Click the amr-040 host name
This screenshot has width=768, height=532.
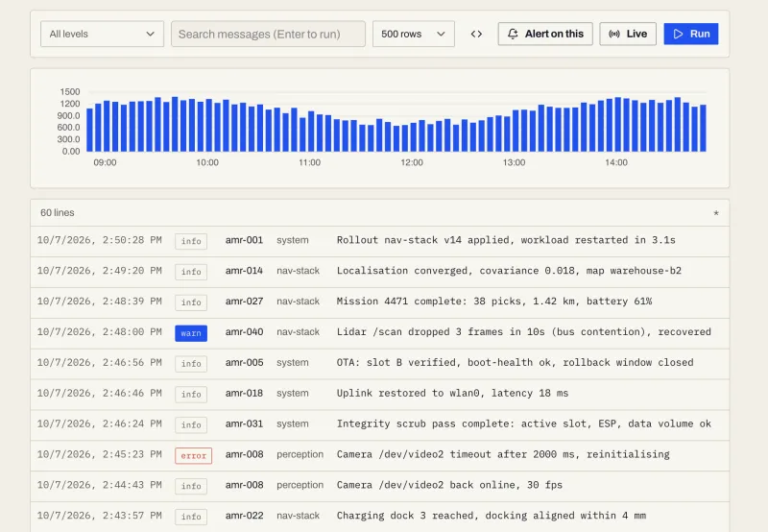pyautogui.click(x=244, y=331)
